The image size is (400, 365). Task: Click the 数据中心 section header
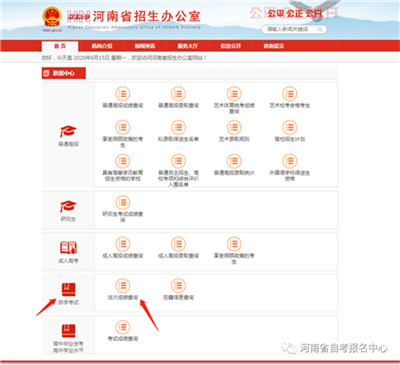pyautogui.click(x=64, y=73)
